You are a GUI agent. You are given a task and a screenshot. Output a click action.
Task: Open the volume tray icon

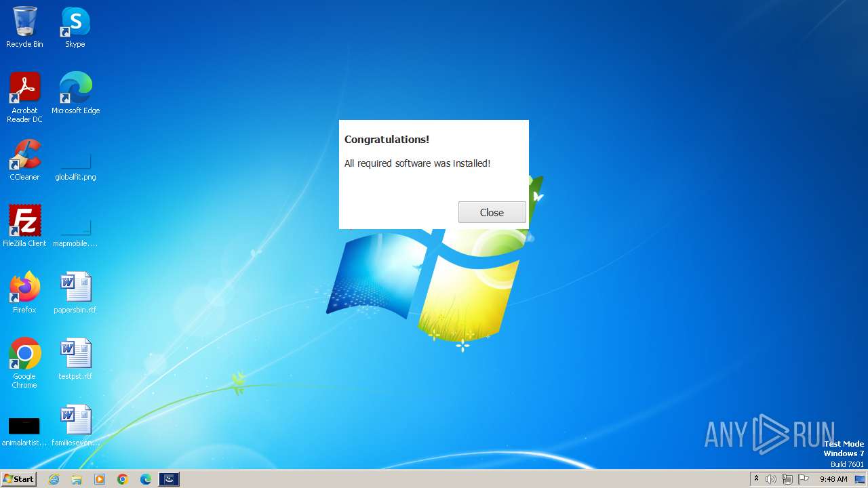coord(771,479)
